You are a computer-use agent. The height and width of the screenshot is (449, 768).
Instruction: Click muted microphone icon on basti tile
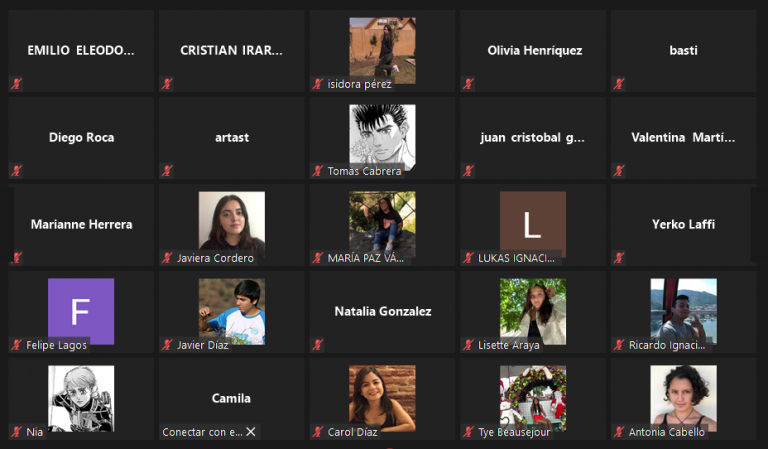tap(619, 84)
